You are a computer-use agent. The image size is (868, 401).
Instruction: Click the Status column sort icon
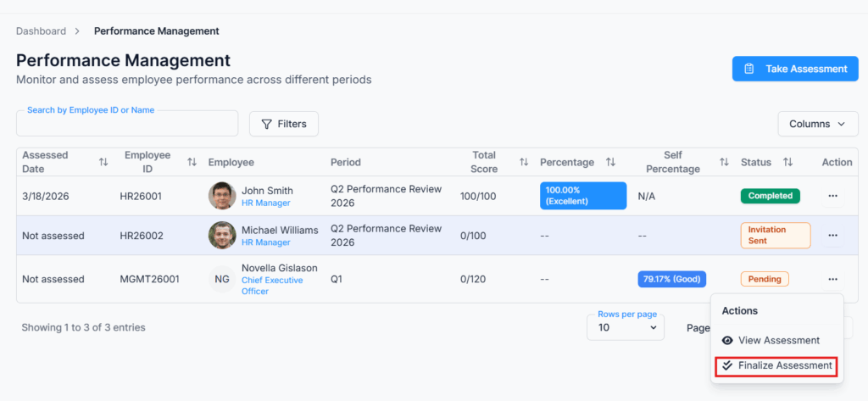(x=787, y=162)
